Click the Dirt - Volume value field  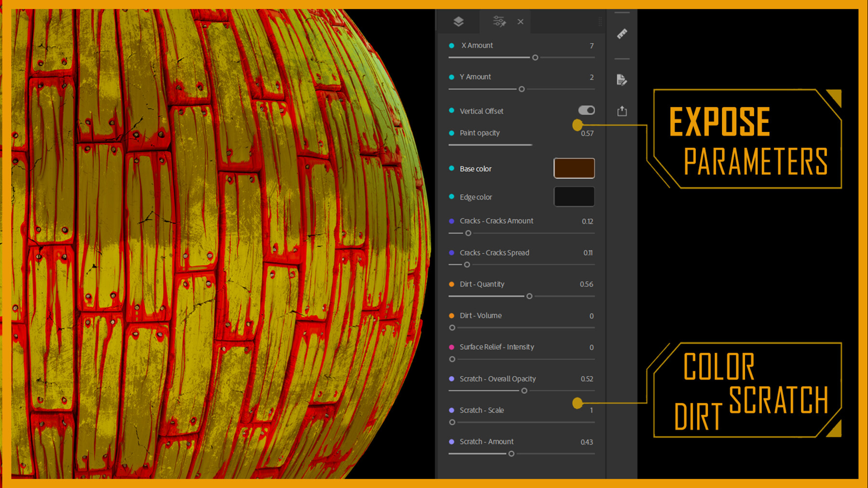[591, 316]
